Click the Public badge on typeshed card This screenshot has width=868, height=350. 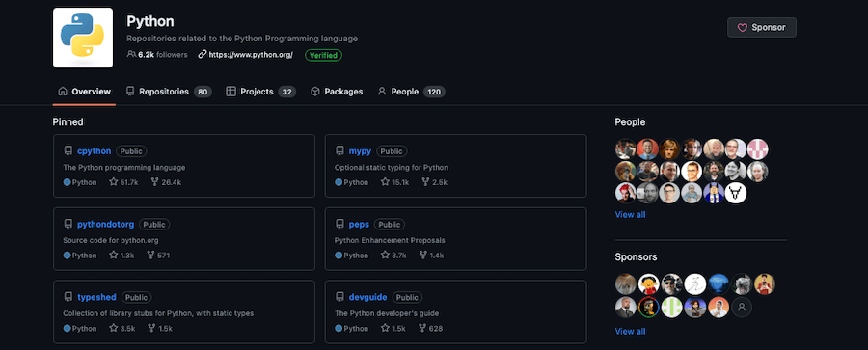point(136,297)
